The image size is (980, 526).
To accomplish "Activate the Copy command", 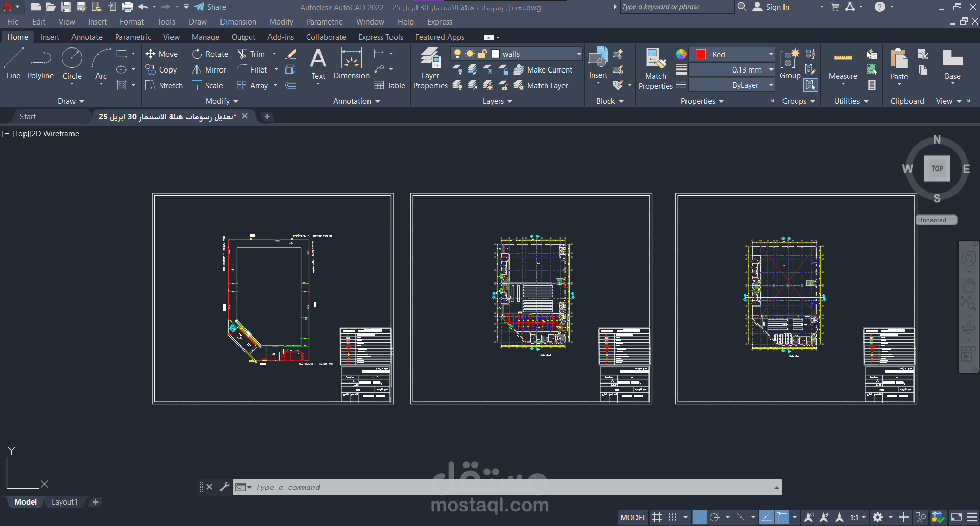I will pyautogui.click(x=161, y=70).
